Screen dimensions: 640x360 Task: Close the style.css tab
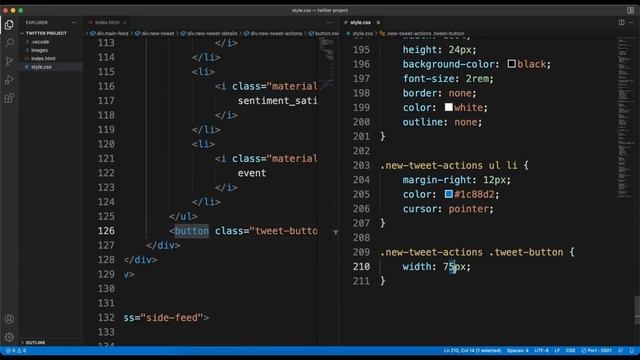coord(378,22)
